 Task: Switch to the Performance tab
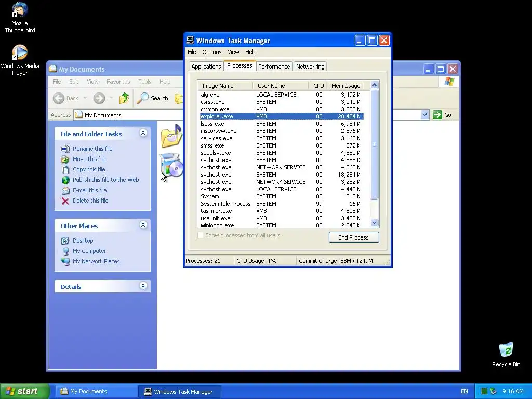click(274, 66)
